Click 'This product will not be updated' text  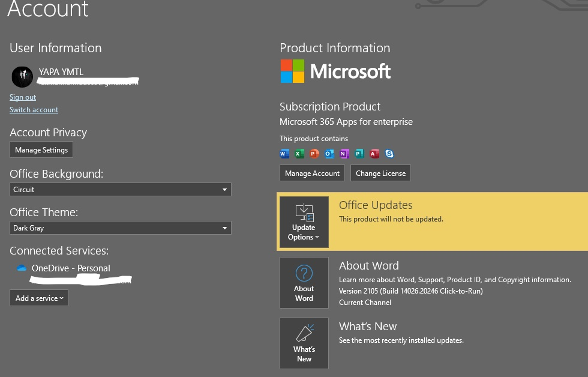tap(391, 219)
